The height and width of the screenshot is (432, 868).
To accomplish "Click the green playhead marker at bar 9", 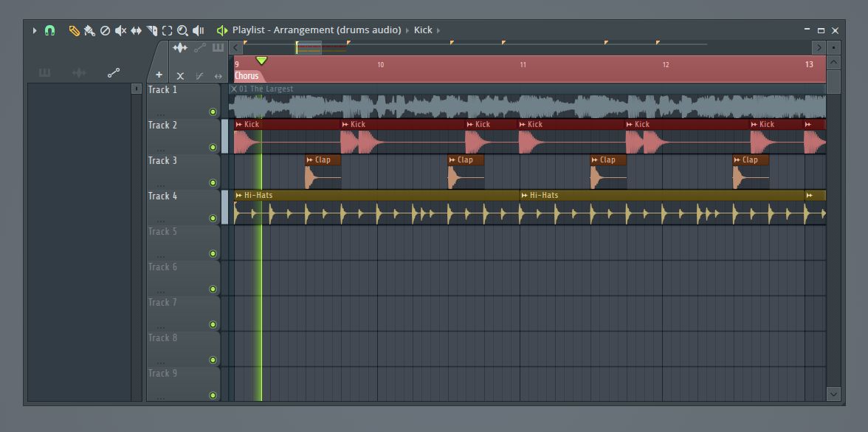I will click(x=262, y=61).
